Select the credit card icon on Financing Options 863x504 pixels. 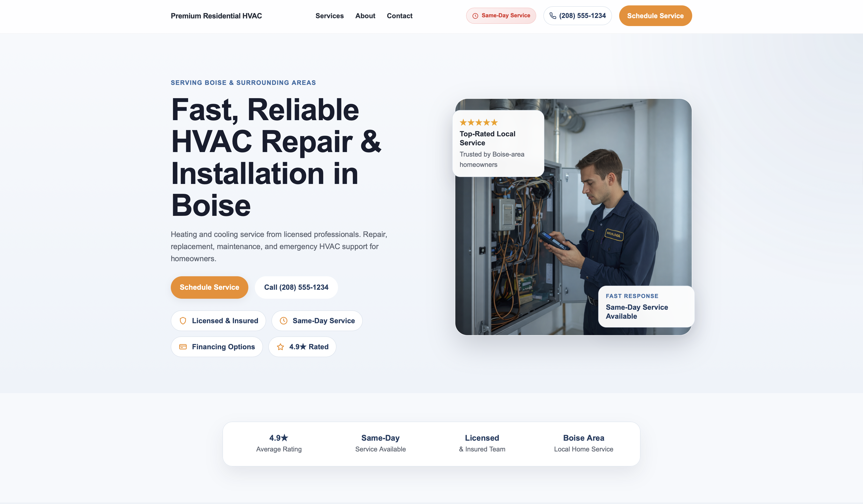pyautogui.click(x=183, y=347)
